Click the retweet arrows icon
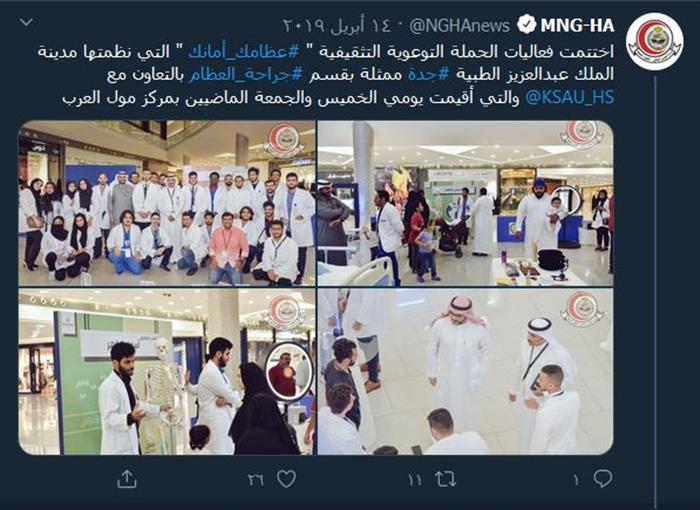Screen dimensions: 700x510 [x=445, y=480]
